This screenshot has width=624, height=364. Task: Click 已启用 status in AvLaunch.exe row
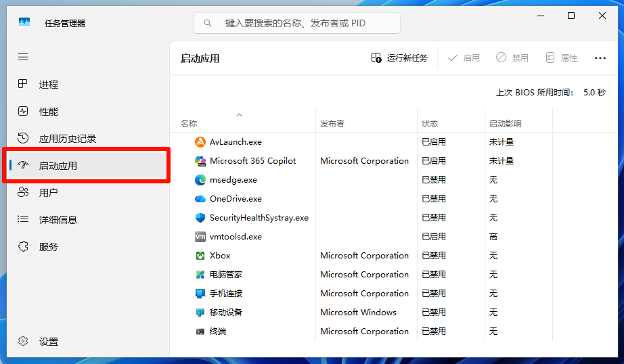click(x=434, y=142)
